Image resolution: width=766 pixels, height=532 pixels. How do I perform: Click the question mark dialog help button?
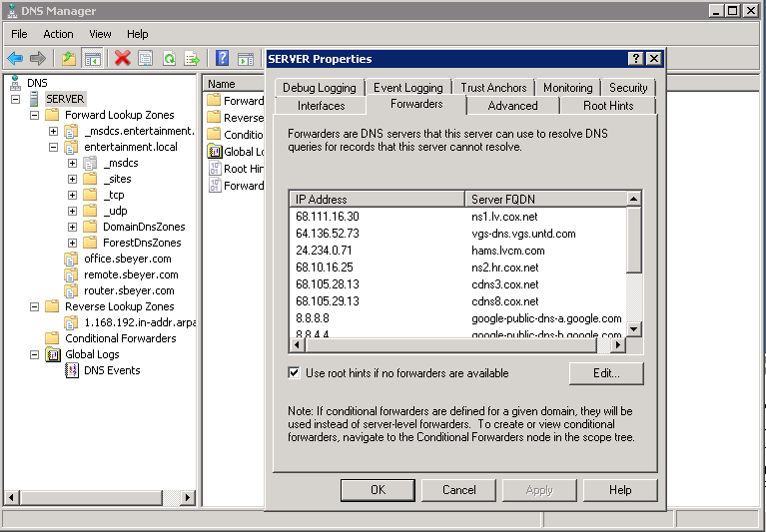pos(635,59)
